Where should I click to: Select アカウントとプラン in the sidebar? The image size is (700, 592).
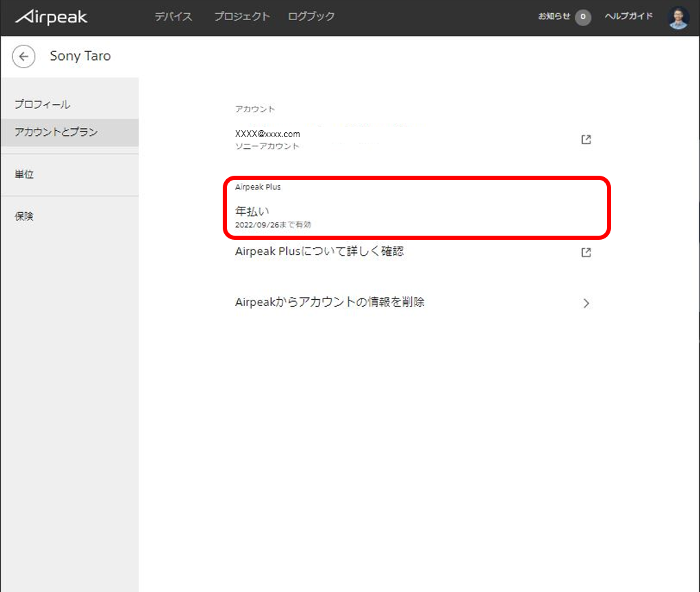click(x=57, y=132)
